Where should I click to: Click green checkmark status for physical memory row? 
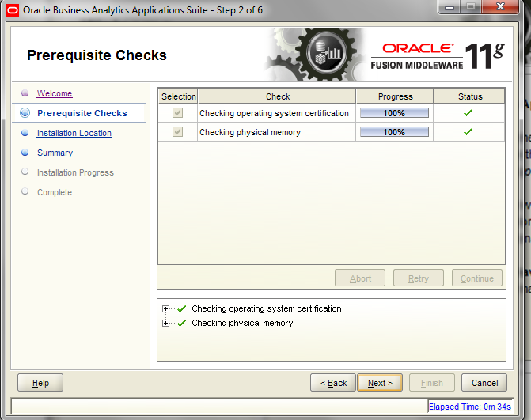[x=468, y=131]
